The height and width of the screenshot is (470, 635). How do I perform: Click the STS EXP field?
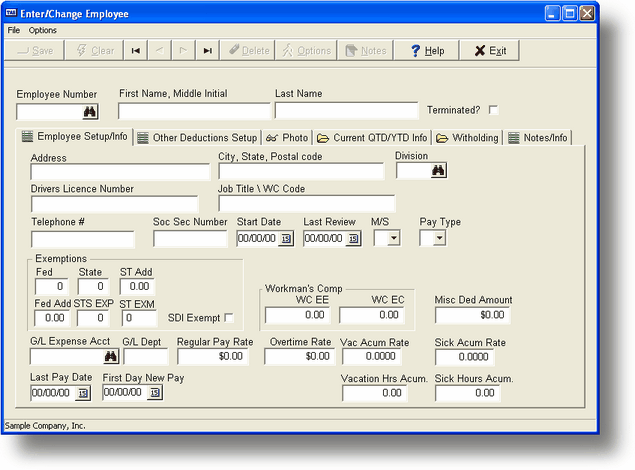tap(93, 318)
